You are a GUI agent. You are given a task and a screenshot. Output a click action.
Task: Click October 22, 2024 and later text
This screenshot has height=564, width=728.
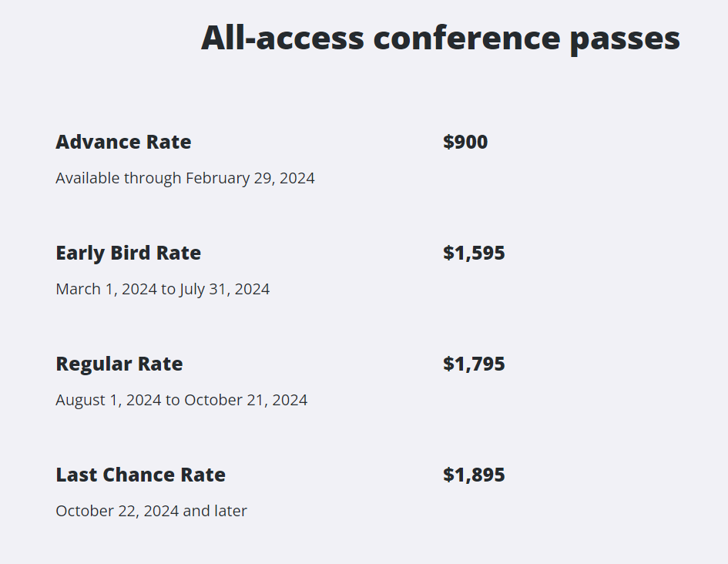pyautogui.click(x=151, y=511)
